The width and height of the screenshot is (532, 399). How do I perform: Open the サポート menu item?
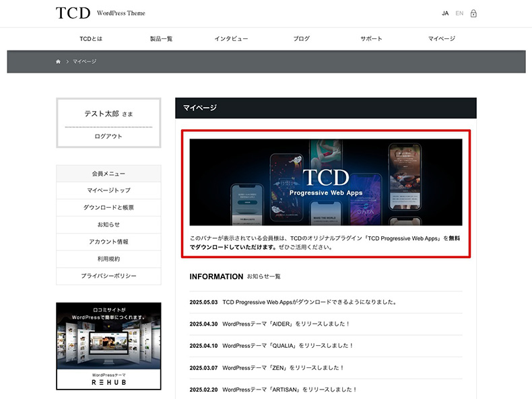(371, 38)
